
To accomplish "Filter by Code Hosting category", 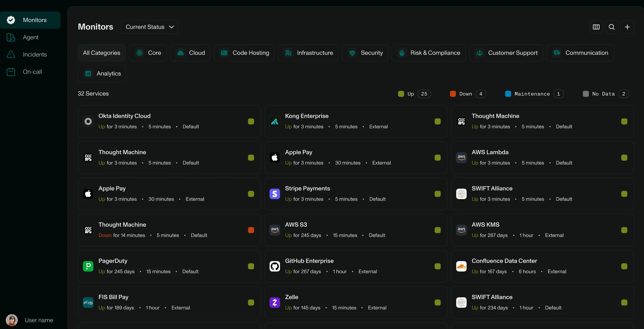I will point(244,53).
